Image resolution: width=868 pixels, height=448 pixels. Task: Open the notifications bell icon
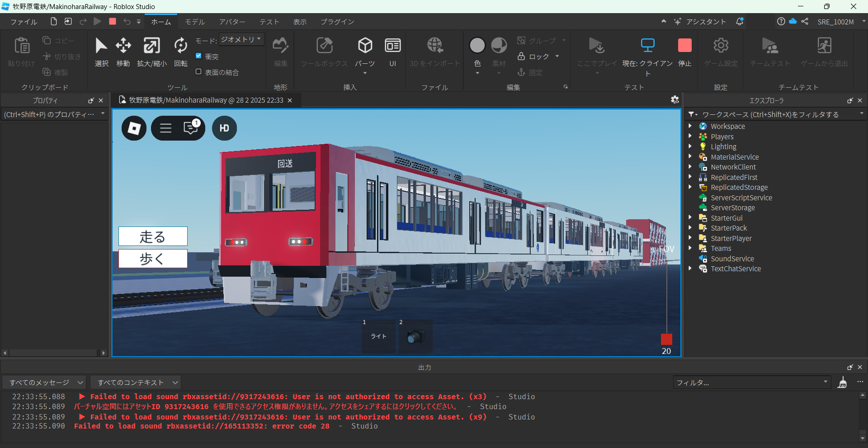[x=740, y=21]
